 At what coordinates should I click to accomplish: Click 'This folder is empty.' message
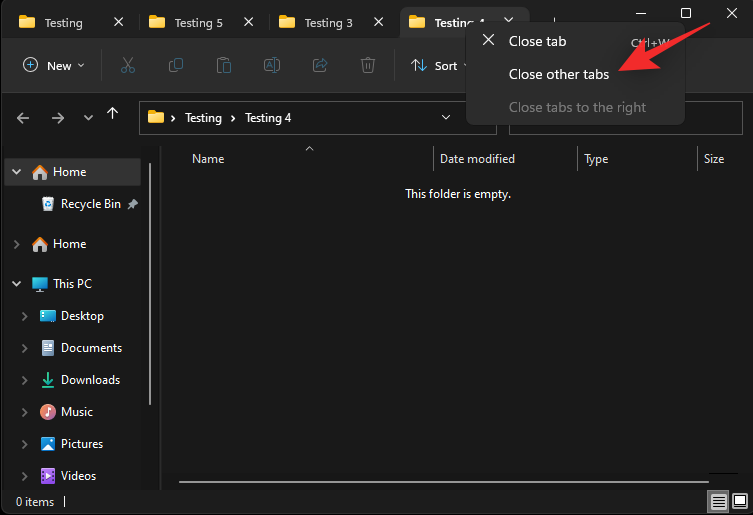point(458,194)
